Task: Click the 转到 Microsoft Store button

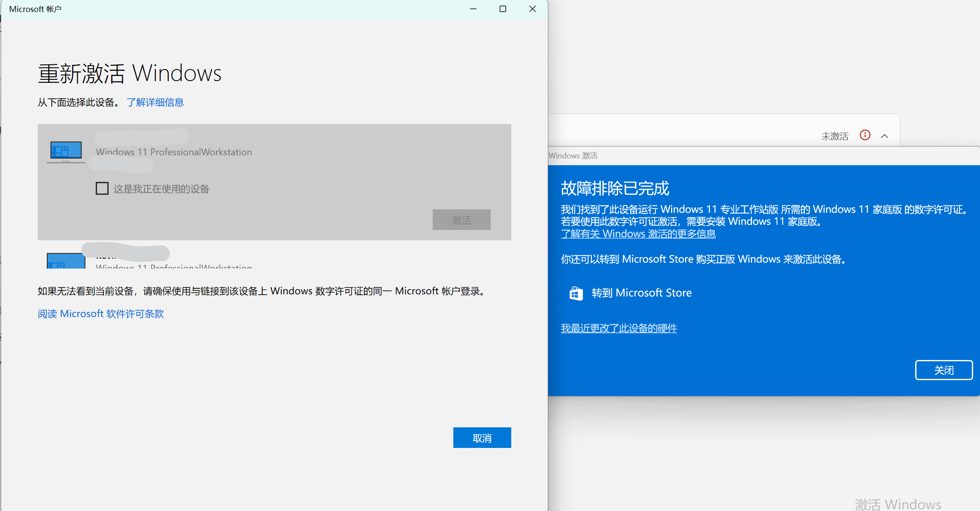Action: pyautogui.click(x=641, y=293)
